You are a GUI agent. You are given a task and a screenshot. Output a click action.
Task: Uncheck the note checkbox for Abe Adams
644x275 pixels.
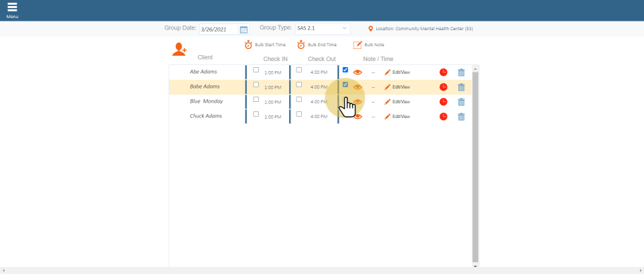pos(345,70)
